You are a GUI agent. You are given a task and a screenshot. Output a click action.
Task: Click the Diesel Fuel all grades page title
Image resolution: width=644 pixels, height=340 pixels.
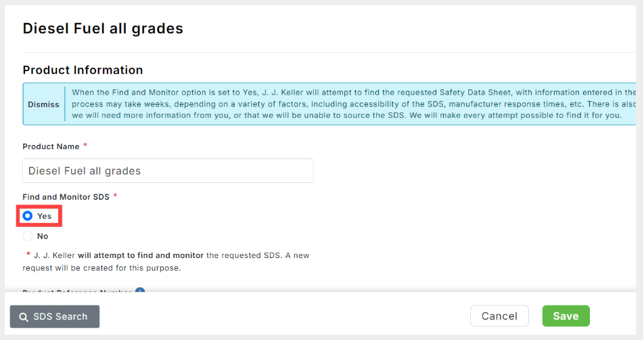[103, 28]
